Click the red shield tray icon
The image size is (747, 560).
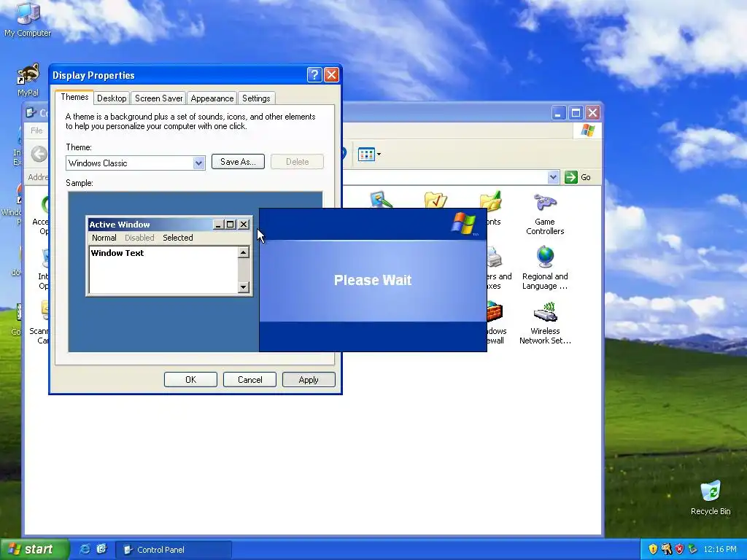(x=679, y=549)
